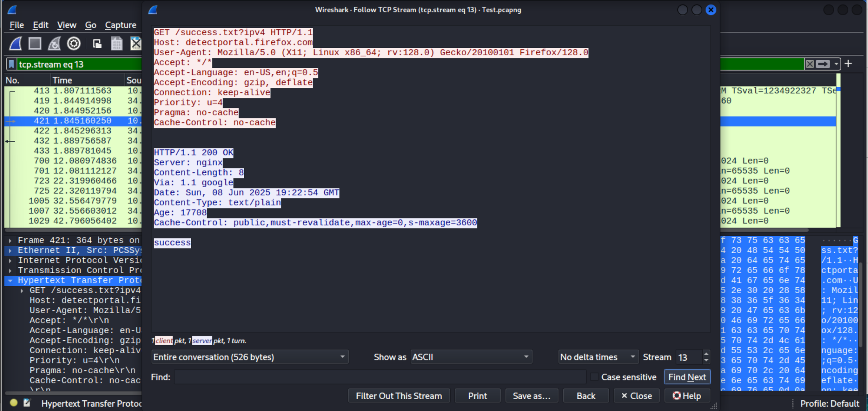Select packet 413 in the packet list
The image size is (868, 411).
pyautogui.click(x=73, y=91)
